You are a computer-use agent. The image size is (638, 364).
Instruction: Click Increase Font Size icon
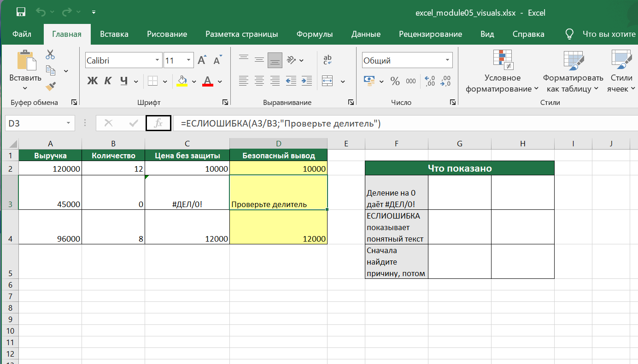click(202, 60)
